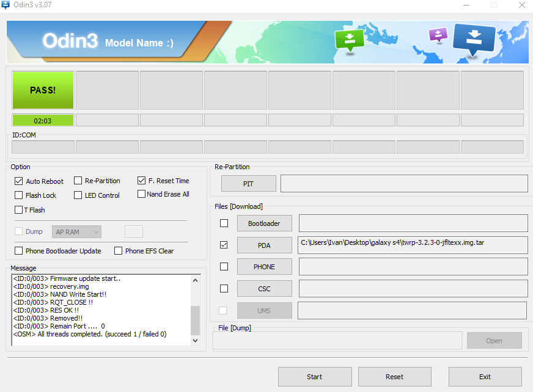
Task: Choose a CSC file
Action: coord(265,289)
